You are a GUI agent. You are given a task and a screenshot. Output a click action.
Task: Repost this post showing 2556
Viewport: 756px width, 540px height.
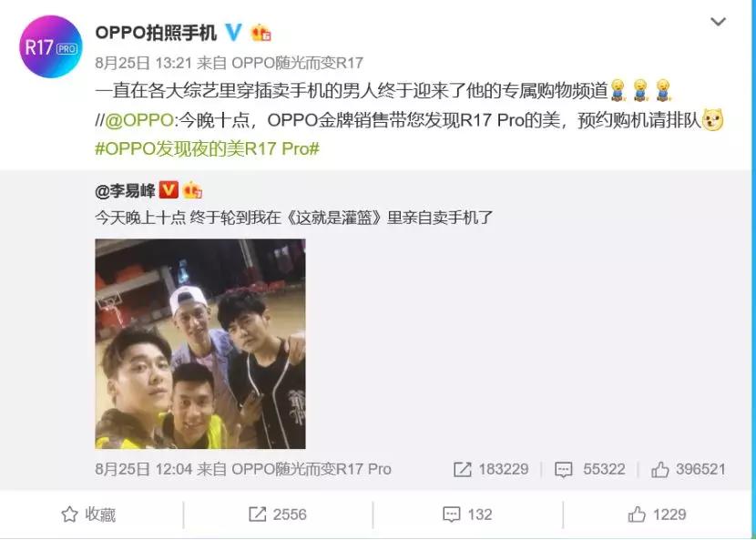coord(278,515)
